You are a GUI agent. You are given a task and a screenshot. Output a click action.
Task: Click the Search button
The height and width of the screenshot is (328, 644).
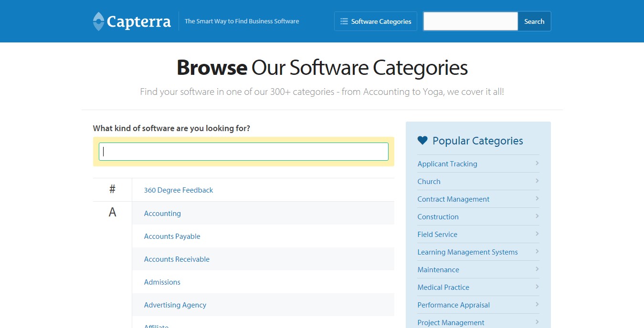(x=534, y=21)
